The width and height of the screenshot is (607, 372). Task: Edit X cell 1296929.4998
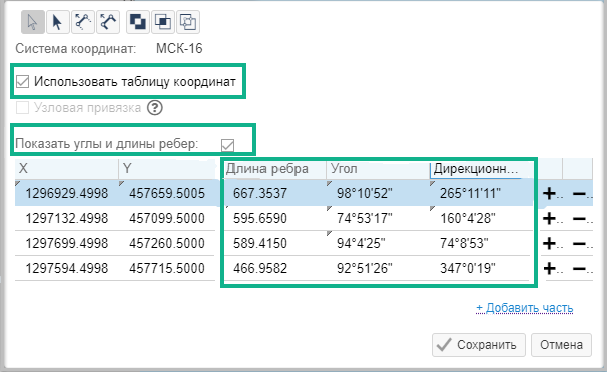(x=67, y=193)
